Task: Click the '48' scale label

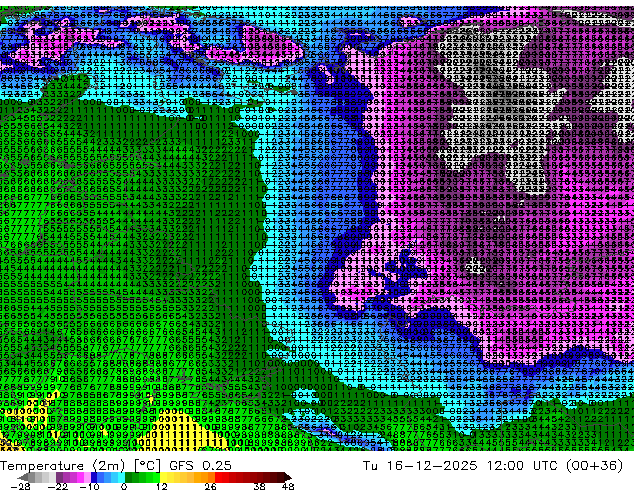Action: pyautogui.click(x=288, y=486)
